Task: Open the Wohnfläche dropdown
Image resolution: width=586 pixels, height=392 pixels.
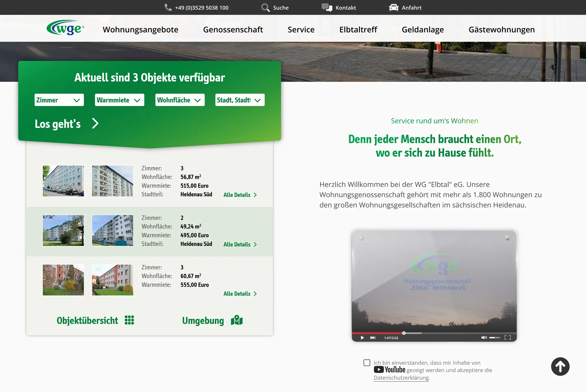Action: pyautogui.click(x=180, y=100)
